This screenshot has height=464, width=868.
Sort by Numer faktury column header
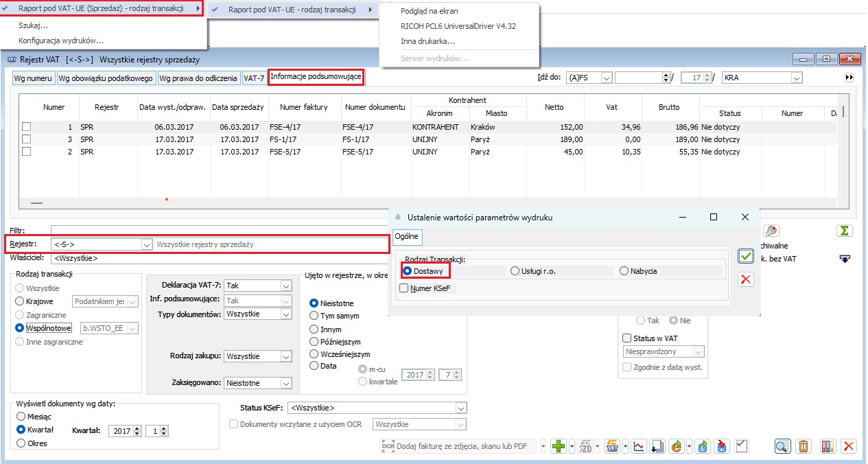point(304,107)
